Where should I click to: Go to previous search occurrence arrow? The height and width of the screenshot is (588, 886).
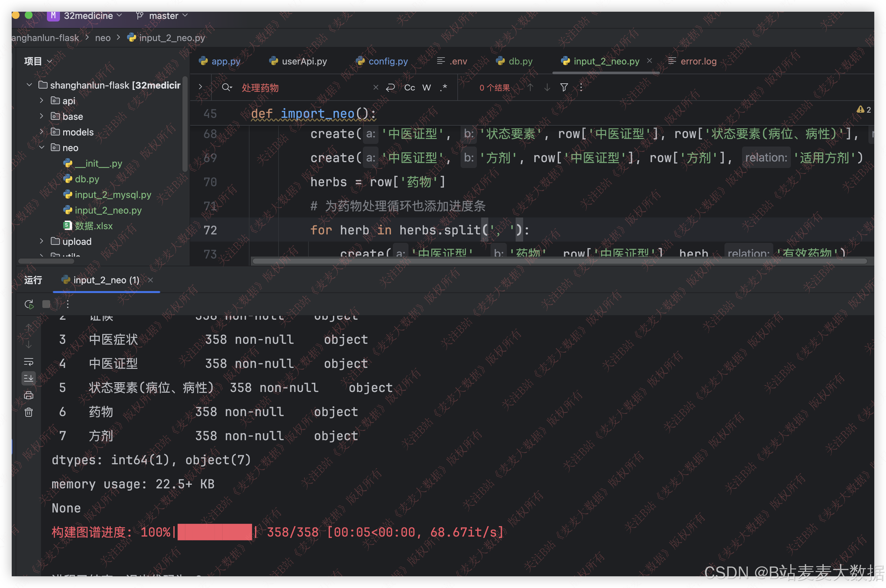530,88
